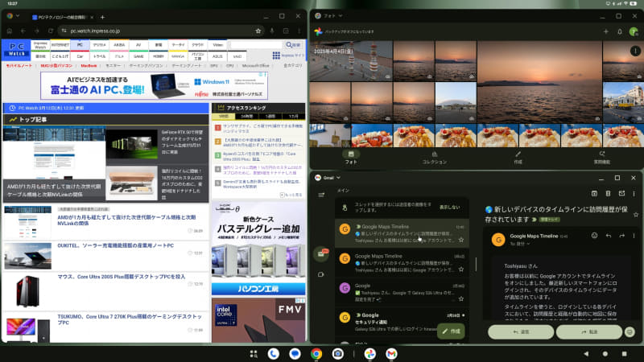Open the Photos window title dropdown
The width and height of the screenshot is (644, 362).
(341, 16)
